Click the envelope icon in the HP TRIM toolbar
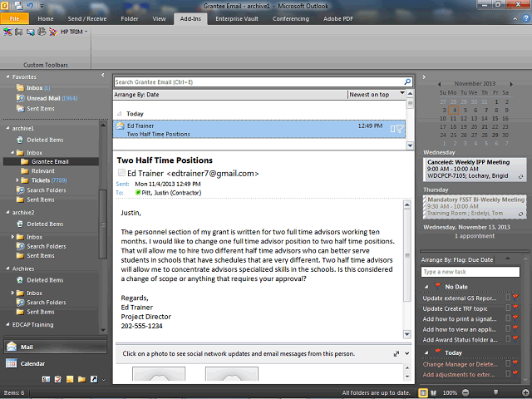This screenshot has width=532, height=399. (31, 32)
